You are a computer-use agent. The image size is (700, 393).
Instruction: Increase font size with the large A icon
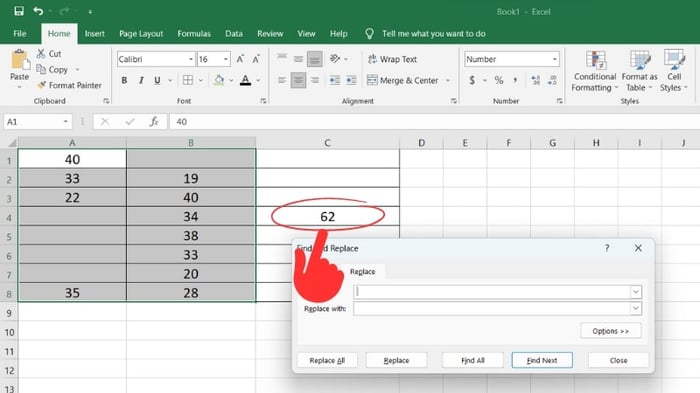(x=240, y=59)
